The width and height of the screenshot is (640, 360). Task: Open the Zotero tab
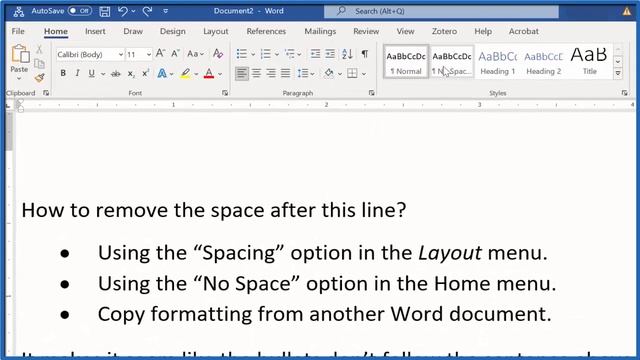(x=444, y=31)
